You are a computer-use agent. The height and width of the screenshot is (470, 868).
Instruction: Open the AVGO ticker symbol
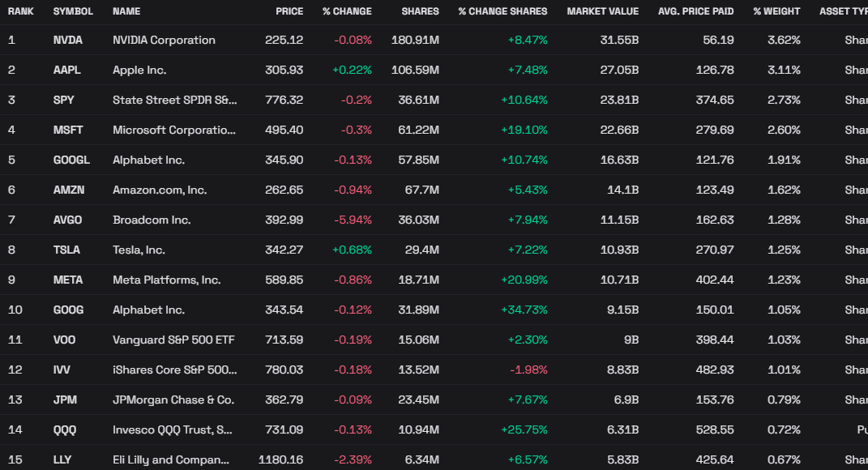pos(67,220)
